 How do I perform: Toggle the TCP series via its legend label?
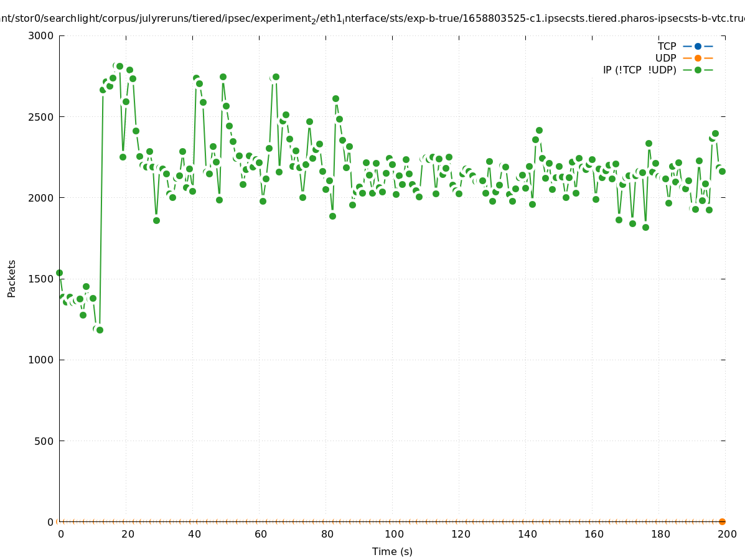pos(667,46)
